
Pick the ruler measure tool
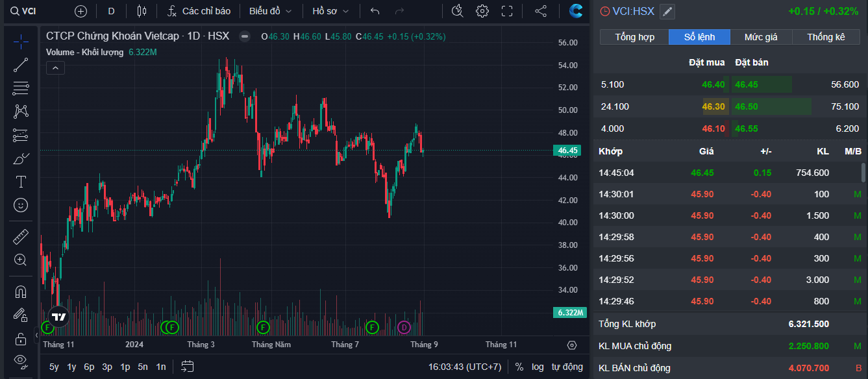click(21, 237)
